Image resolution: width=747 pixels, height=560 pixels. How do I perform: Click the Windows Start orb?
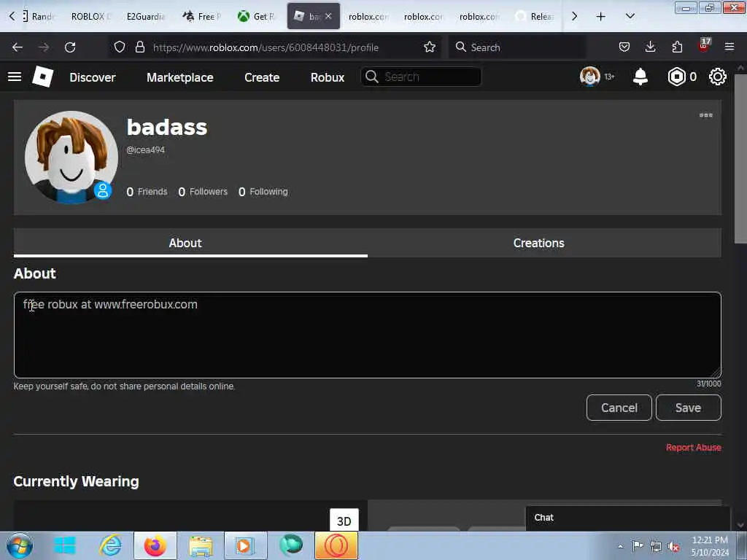tap(20, 545)
